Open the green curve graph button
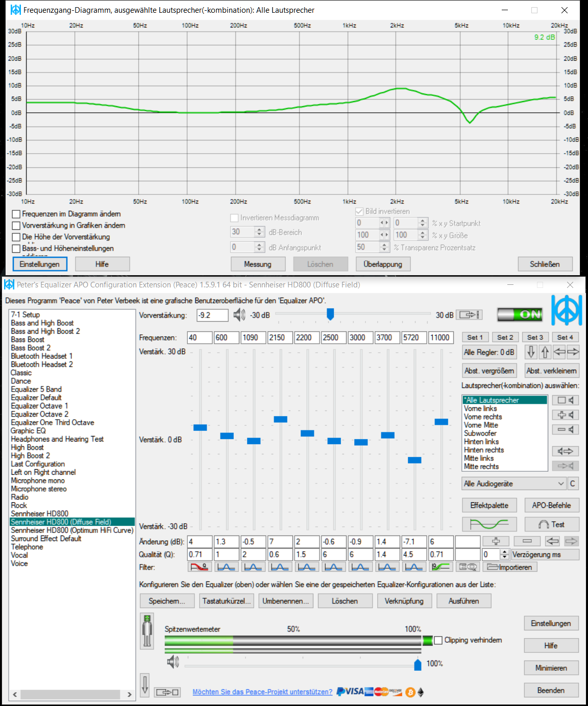Screen dimensions: 588x706 click(489, 524)
